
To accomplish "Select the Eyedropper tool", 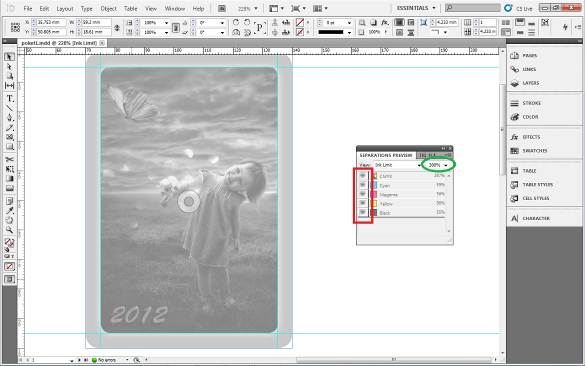I will coord(9,211).
